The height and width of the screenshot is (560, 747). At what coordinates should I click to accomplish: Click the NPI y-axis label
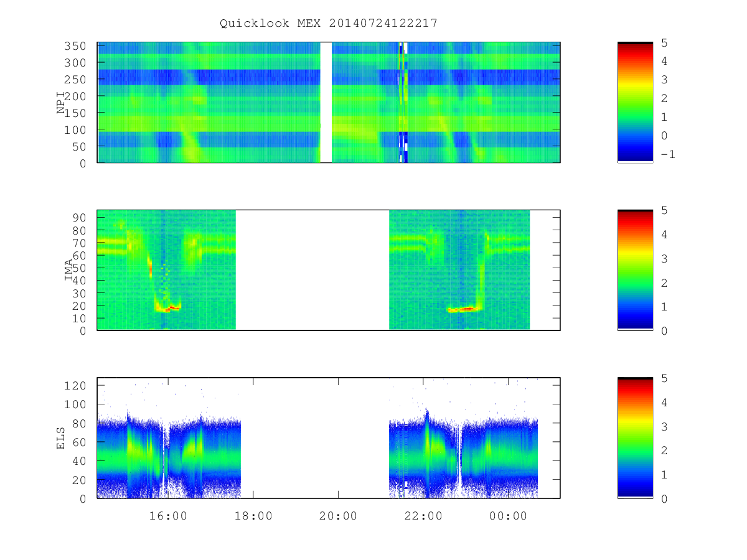point(61,103)
